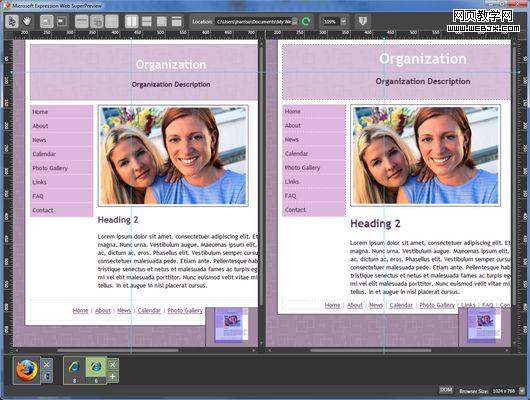This screenshot has height=400, width=530.
Task: Select the hand panning tool
Action: pyautogui.click(x=27, y=22)
